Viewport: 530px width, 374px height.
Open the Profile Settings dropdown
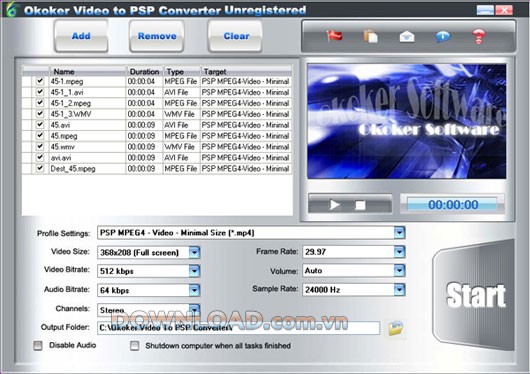(x=399, y=233)
